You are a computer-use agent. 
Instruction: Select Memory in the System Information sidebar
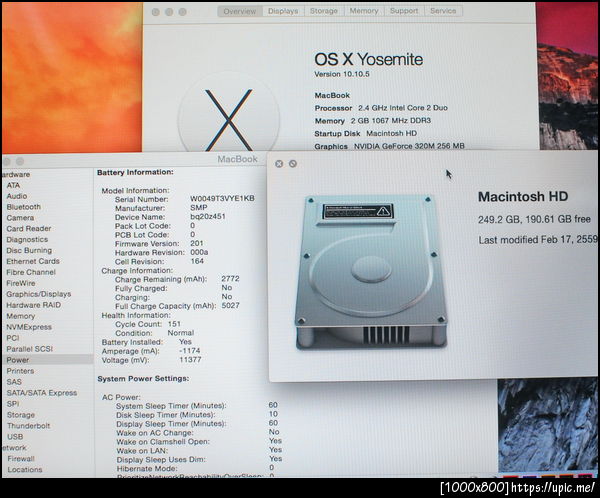point(21,316)
